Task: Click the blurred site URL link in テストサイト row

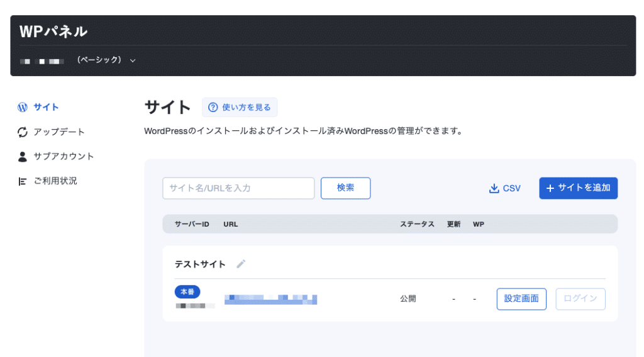Action: tap(270, 300)
